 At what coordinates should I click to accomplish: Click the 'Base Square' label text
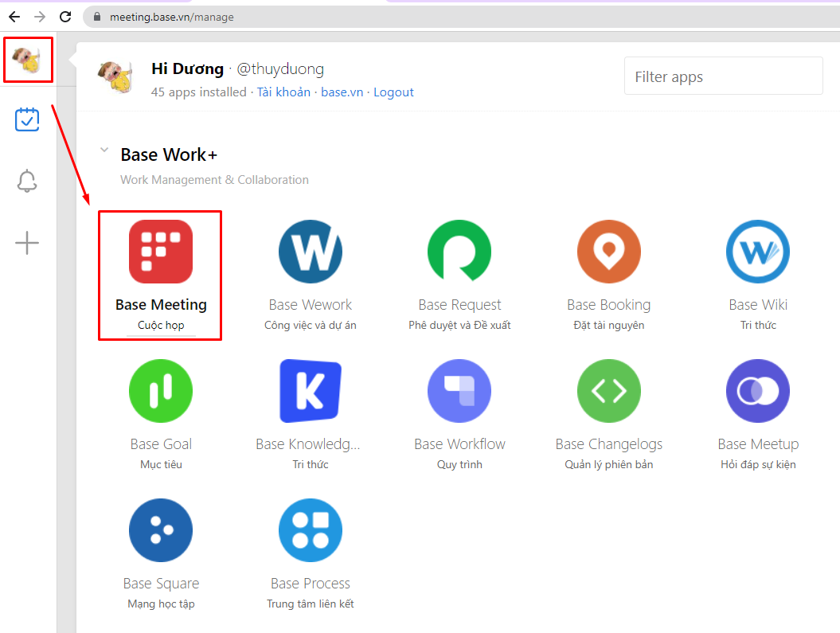tap(161, 583)
